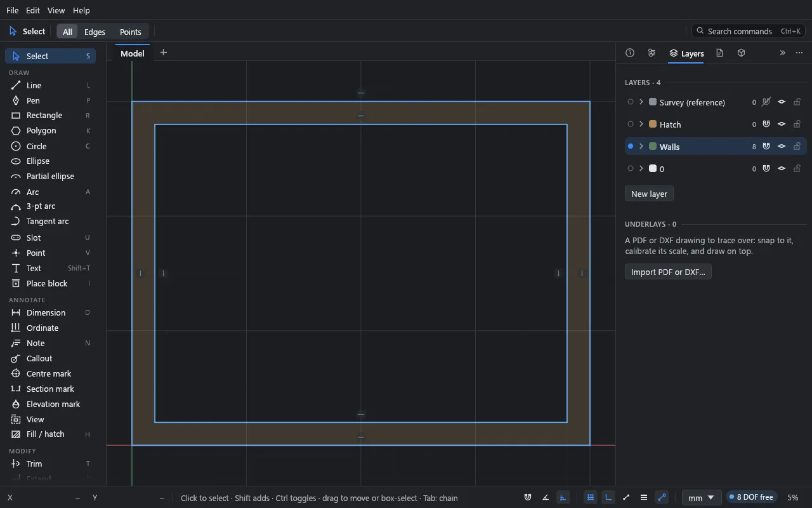
Task: Select the Partial ellipse tool
Action: pos(51,177)
